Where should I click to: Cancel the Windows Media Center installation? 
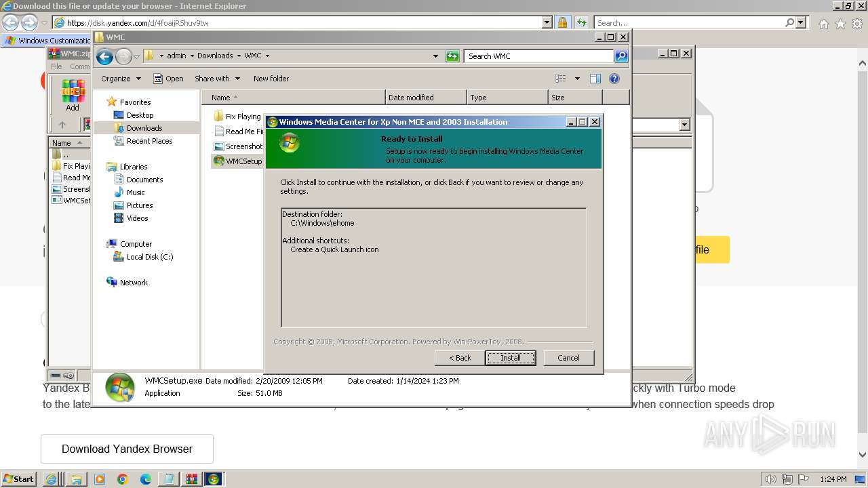(x=568, y=358)
